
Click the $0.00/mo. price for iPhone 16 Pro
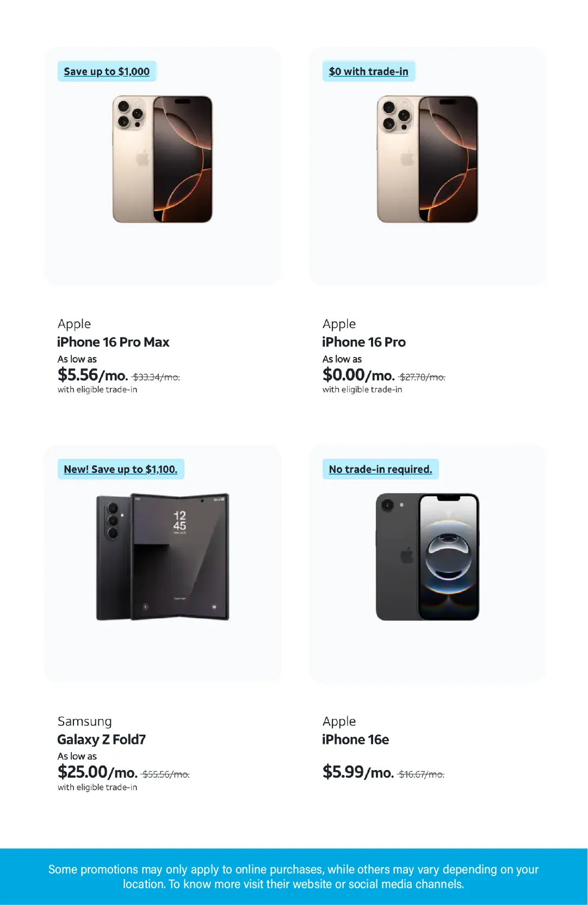click(358, 375)
